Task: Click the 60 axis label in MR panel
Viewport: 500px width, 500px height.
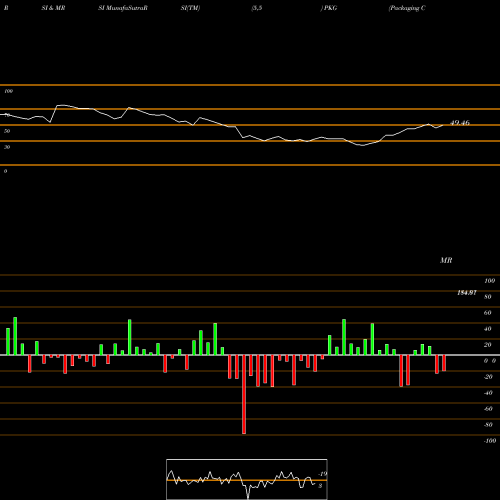Action: tap(487, 313)
